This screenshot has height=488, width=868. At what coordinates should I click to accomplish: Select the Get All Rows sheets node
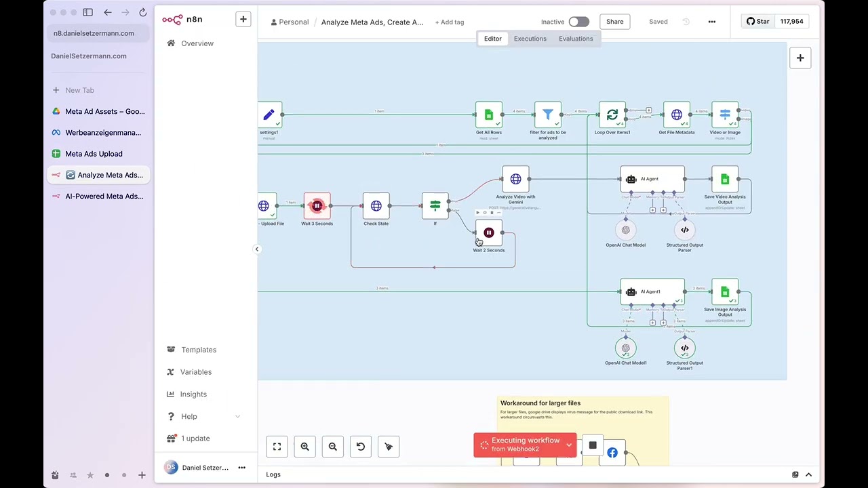tap(488, 115)
